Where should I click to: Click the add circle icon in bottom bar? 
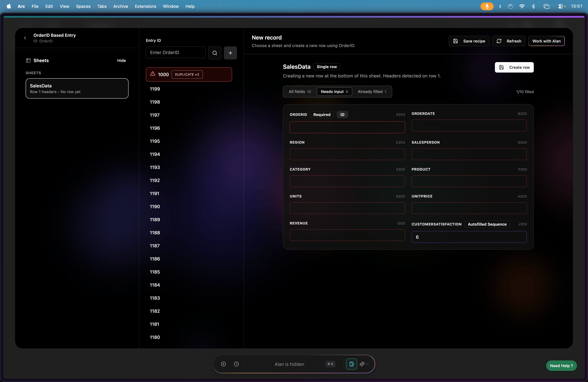(223, 364)
